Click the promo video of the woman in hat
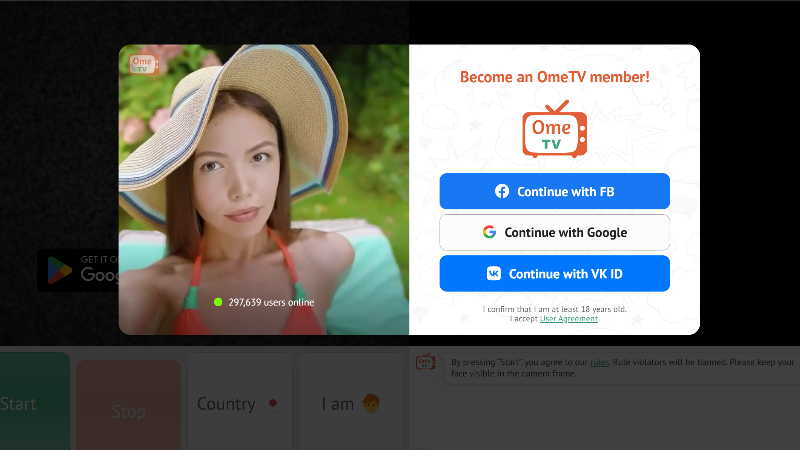The width and height of the screenshot is (800, 450). 264,190
